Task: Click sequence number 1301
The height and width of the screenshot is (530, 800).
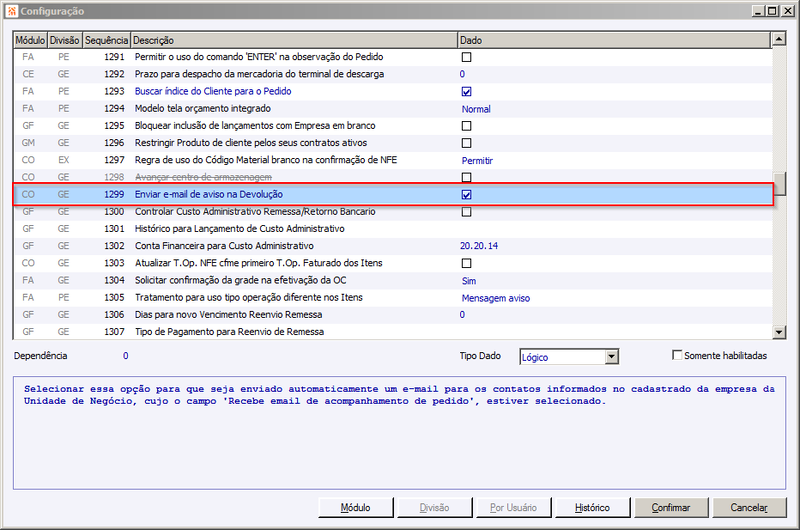Action: (x=114, y=229)
